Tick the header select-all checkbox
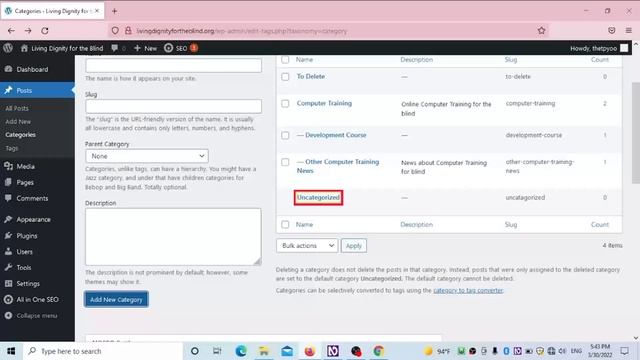The height and width of the screenshot is (360, 640). [285, 60]
